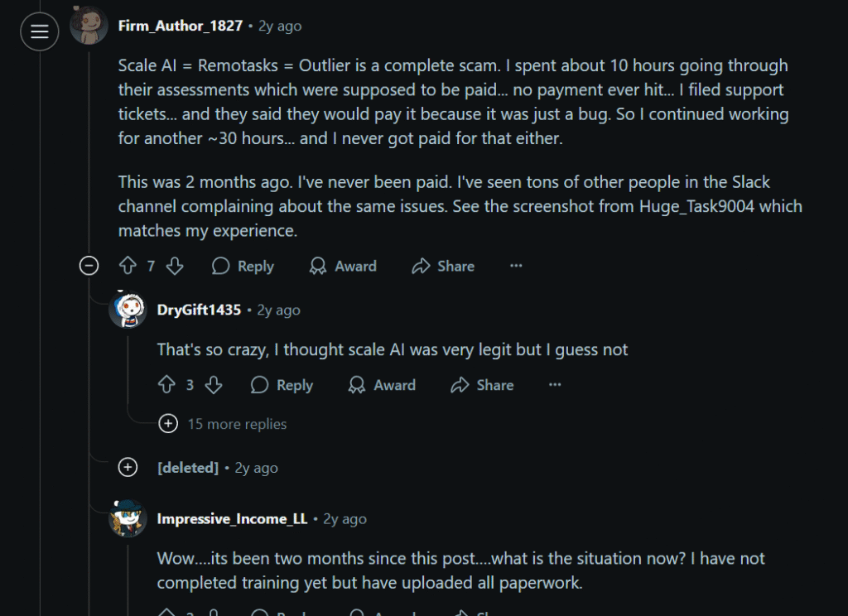Open more options on DryGift1435's reply
Screen dimensions: 848x616
[x=555, y=385]
